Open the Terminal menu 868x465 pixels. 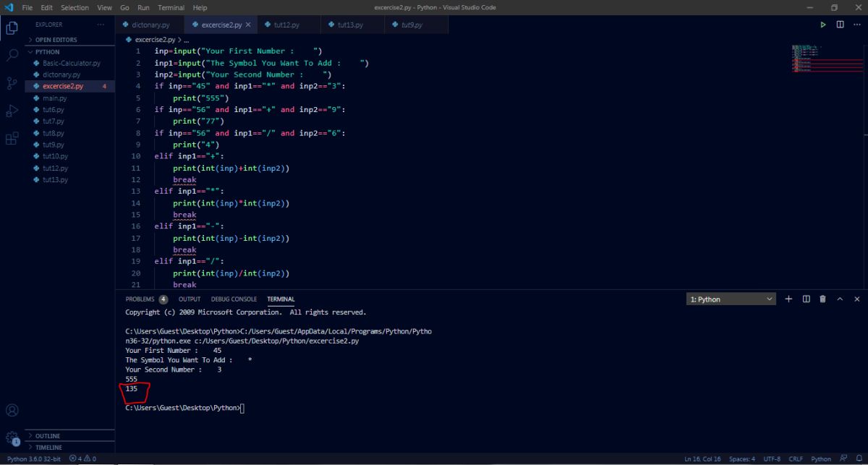(x=171, y=7)
